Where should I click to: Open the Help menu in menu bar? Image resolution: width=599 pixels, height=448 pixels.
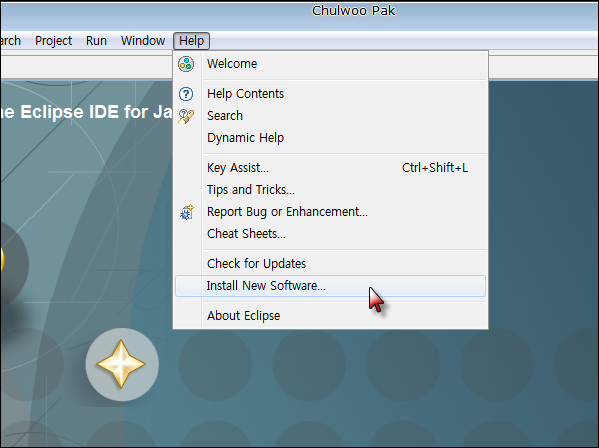coord(191,41)
